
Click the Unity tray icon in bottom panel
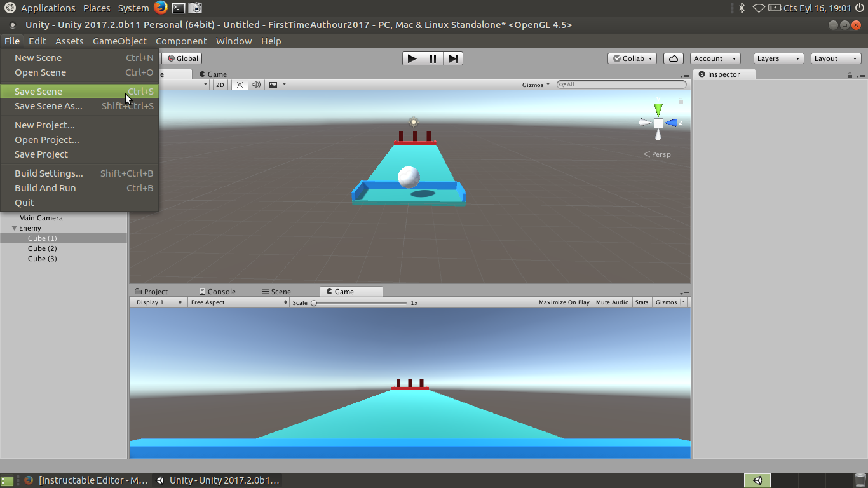pos(757,480)
